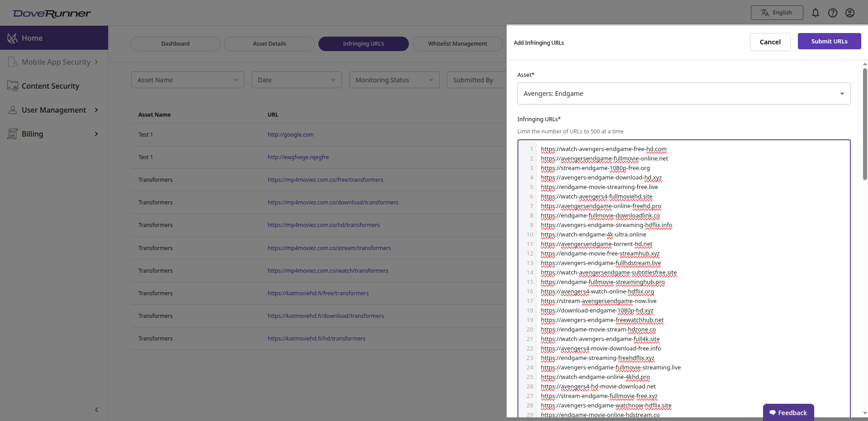Open the Asset Name filter dropdown
Viewport: 868px width, 421px height.
(187, 80)
